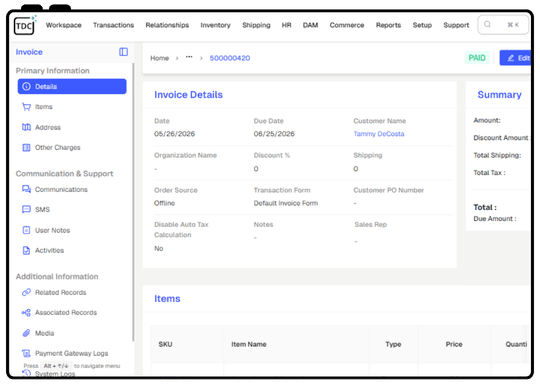Click the SMS message icon
Screen dimensions: 540x384
pos(26,209)
